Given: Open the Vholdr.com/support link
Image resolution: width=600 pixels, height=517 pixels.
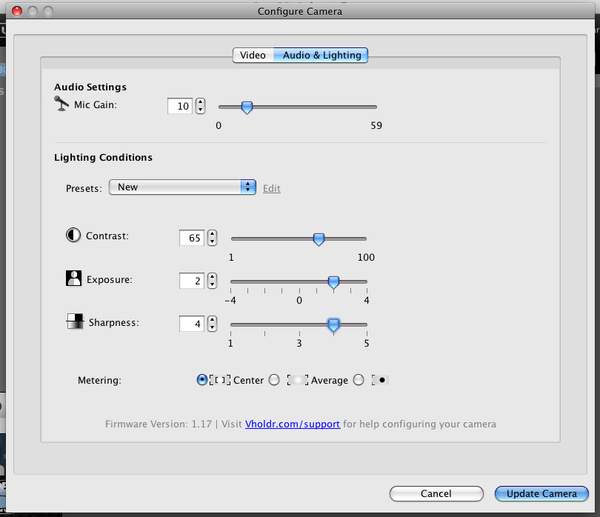Looking at the screenshot, I should (293, 424).
